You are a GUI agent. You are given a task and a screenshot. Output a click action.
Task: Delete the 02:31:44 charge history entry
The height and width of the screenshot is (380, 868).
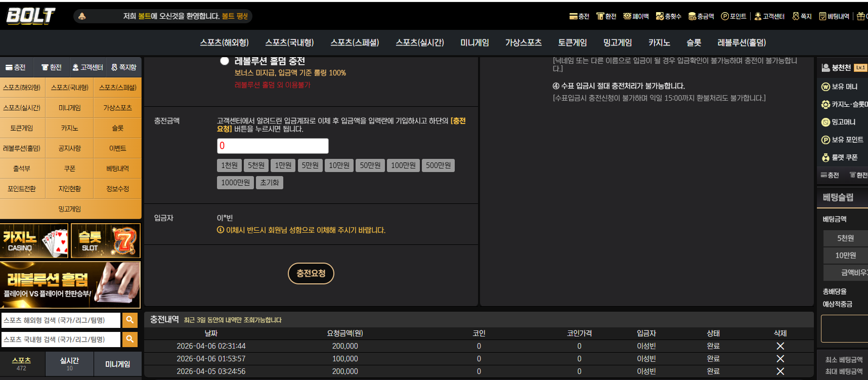(x=780, y=346)
